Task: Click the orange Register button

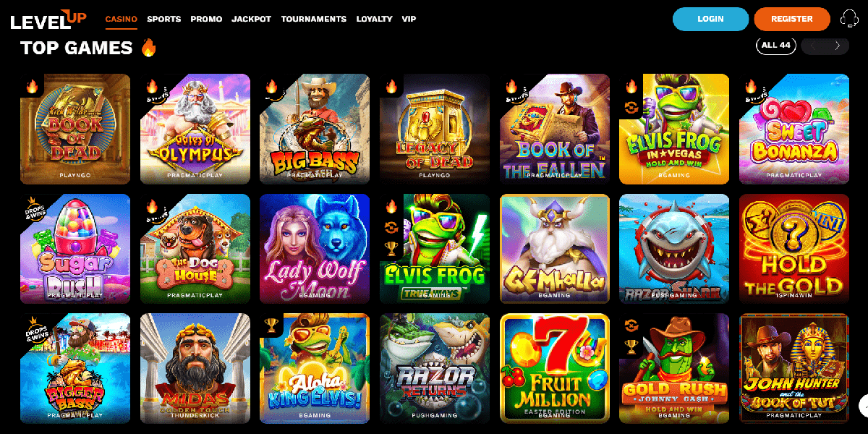Action: point(792,19)
